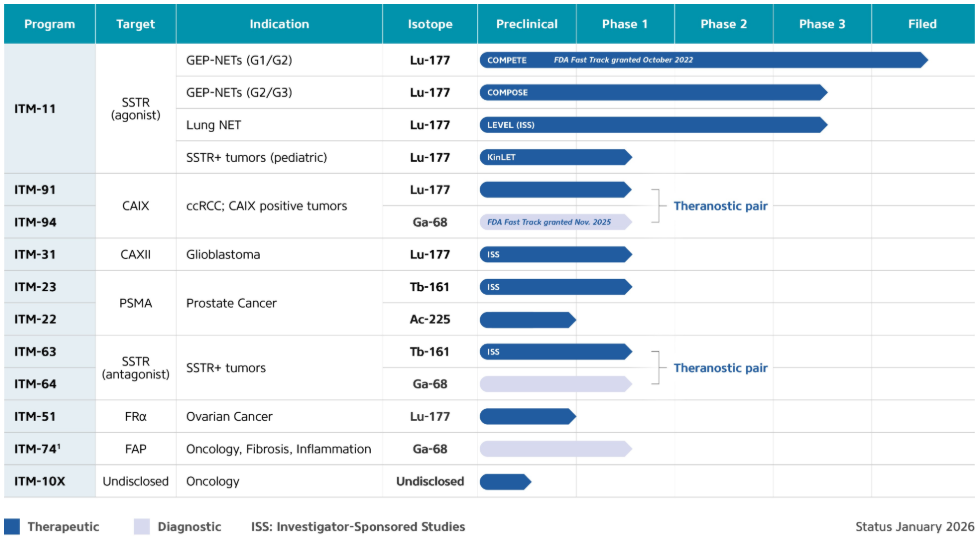This screenshot has width=978, height=549.
Task: Select the ITM-63 program cell
Action: point(49,352)
